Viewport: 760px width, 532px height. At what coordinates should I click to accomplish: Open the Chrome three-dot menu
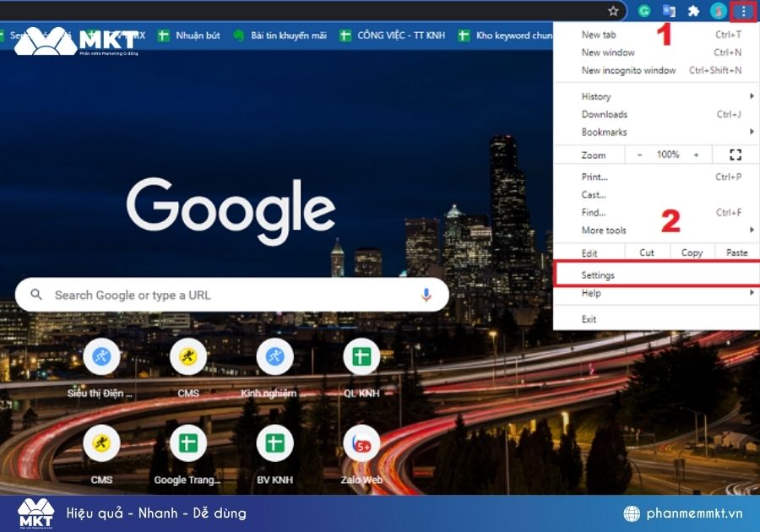coord(741,12)
